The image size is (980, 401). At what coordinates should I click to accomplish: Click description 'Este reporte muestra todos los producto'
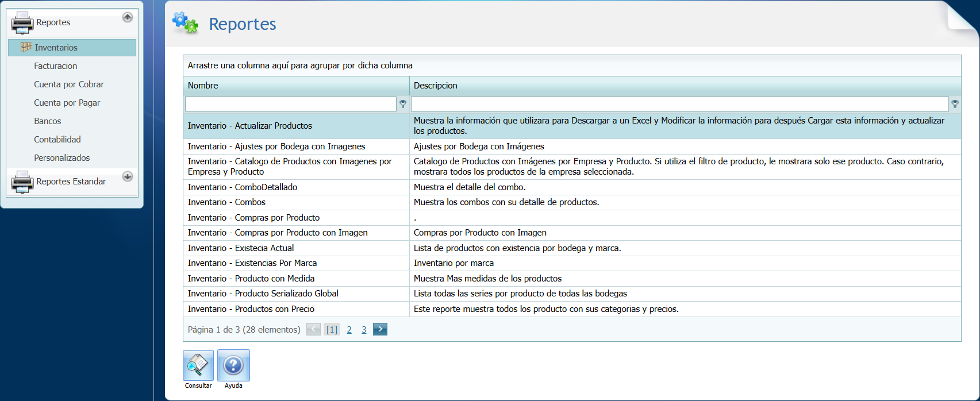[546, 309]
